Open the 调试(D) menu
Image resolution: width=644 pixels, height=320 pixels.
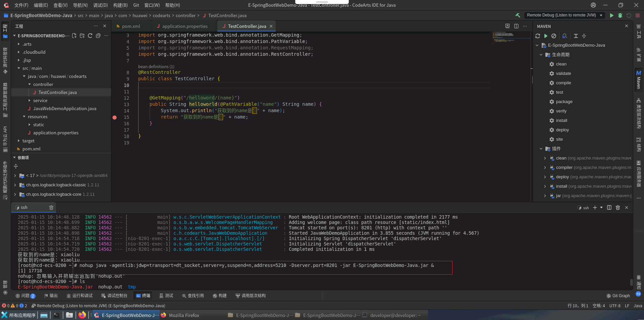click(100, 5)
